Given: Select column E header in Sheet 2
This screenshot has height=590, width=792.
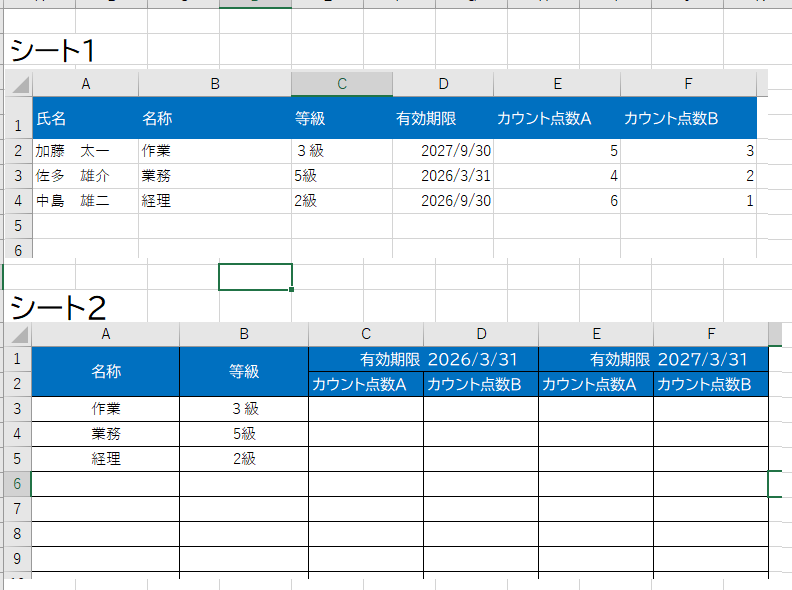Looking at the screenshot, I should coord(597,334).
